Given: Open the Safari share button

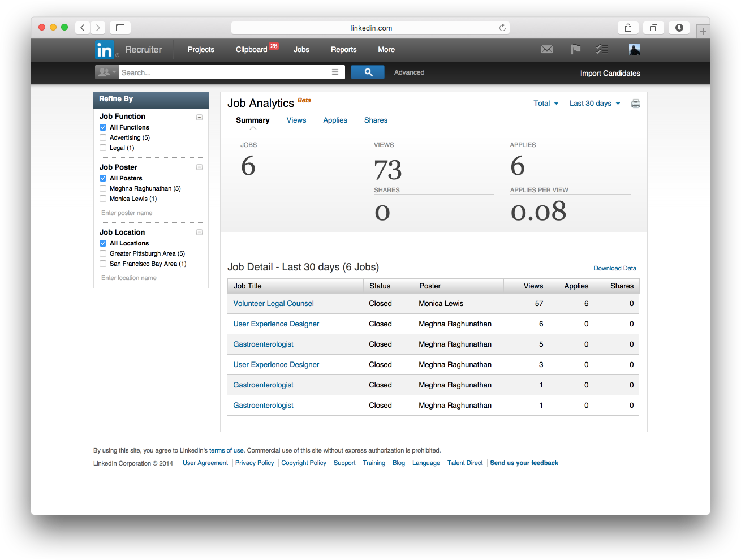Looking at the screenshot, I should click(628, 28).
